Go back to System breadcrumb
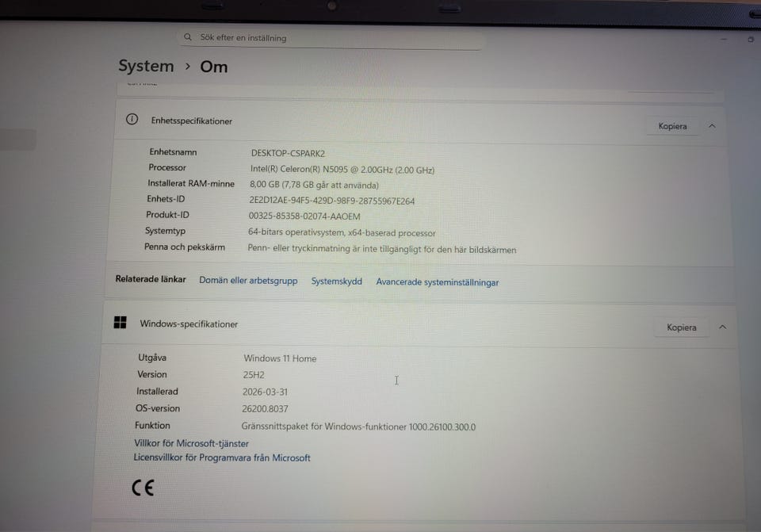The width and height of the screenshot is (761, 532). click(146, 66)
